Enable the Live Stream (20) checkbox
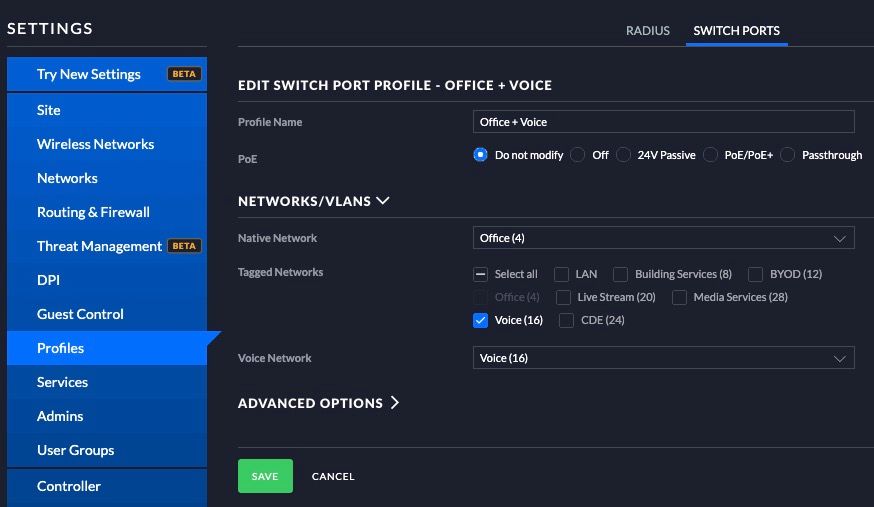874x507 pixels. coord(563,298)
